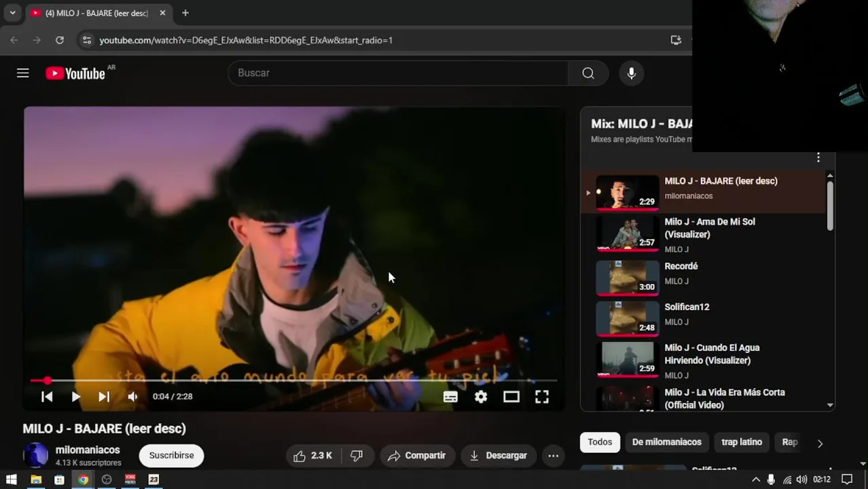The width and height of the screenshot is (868, 489).
Task: Type in the Buscar search field
Action: 398,73
